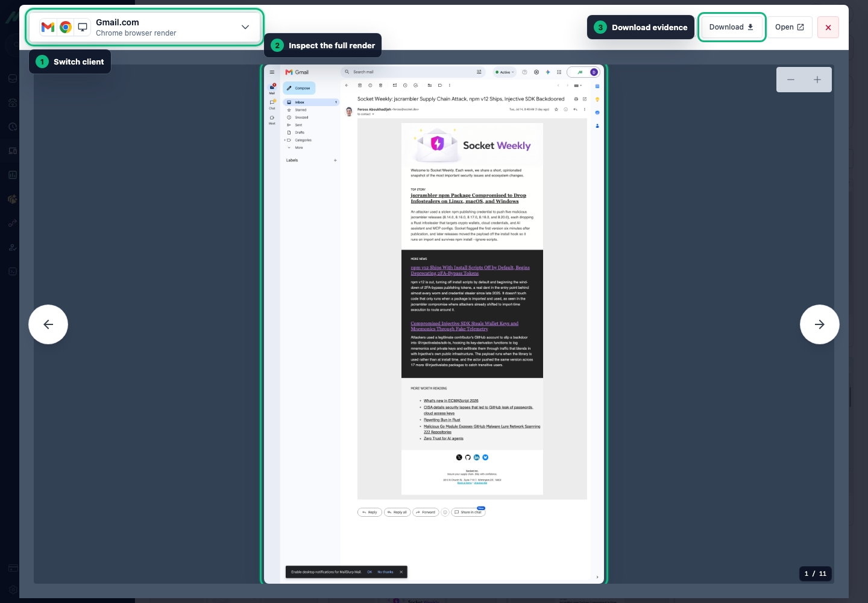Click the LinkedIn icon in the email footer
868x603 pixels.
[477, 457]
